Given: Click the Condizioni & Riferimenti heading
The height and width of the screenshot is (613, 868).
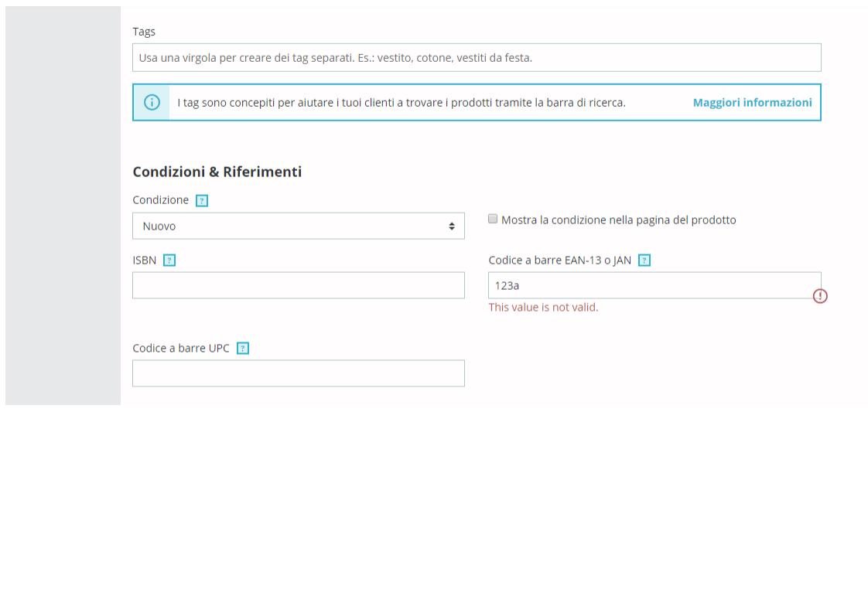Looking at the screenshot, I should coord(217,172).
